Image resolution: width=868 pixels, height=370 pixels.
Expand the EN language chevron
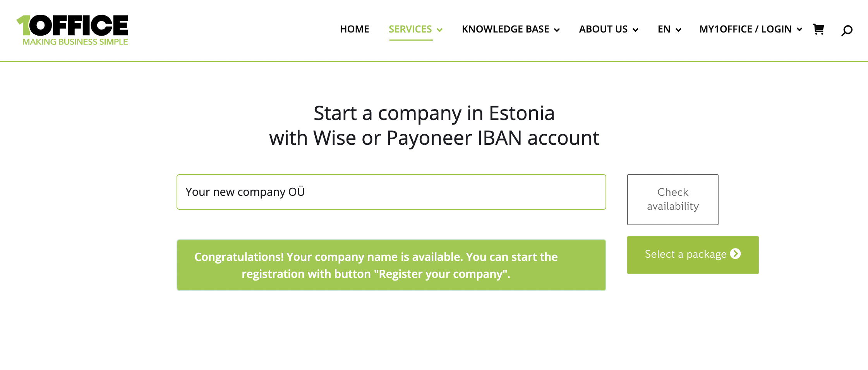tap(678, 30)
